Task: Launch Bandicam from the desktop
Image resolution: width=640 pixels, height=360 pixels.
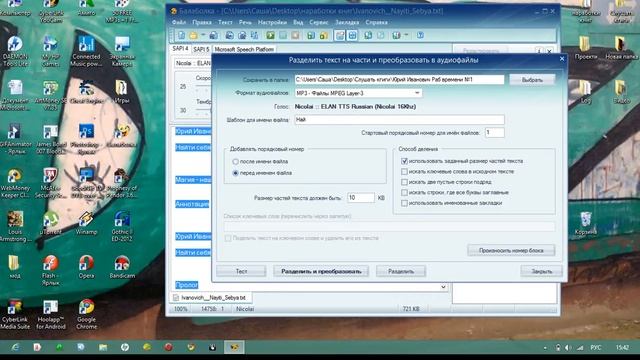Action: (x=122, y=267)
